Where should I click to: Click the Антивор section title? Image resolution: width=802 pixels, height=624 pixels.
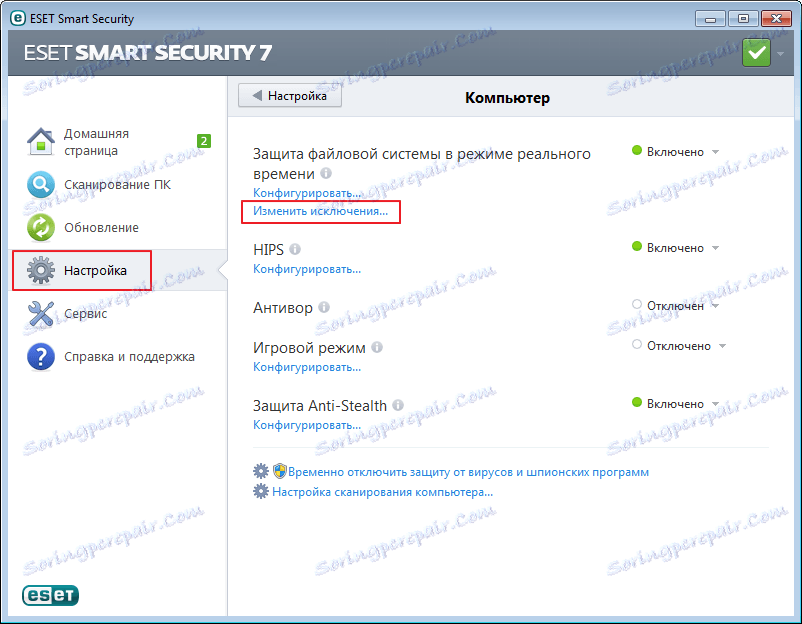coord(283,308)
